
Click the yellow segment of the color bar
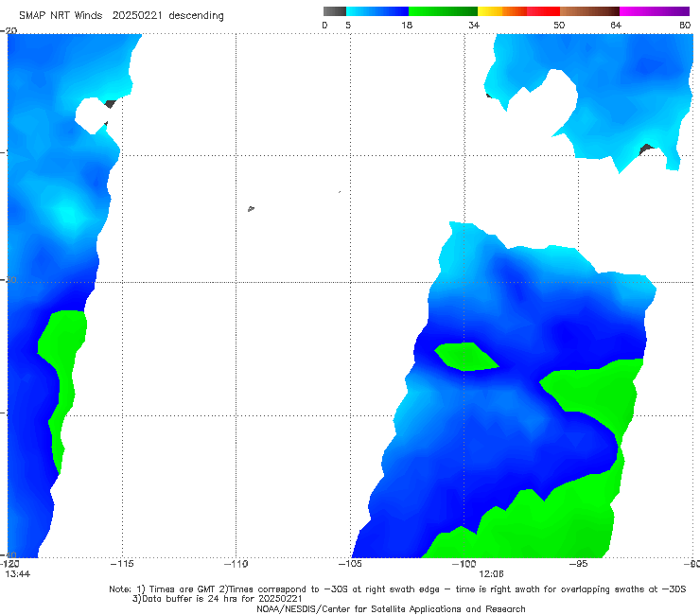point(490,11)
